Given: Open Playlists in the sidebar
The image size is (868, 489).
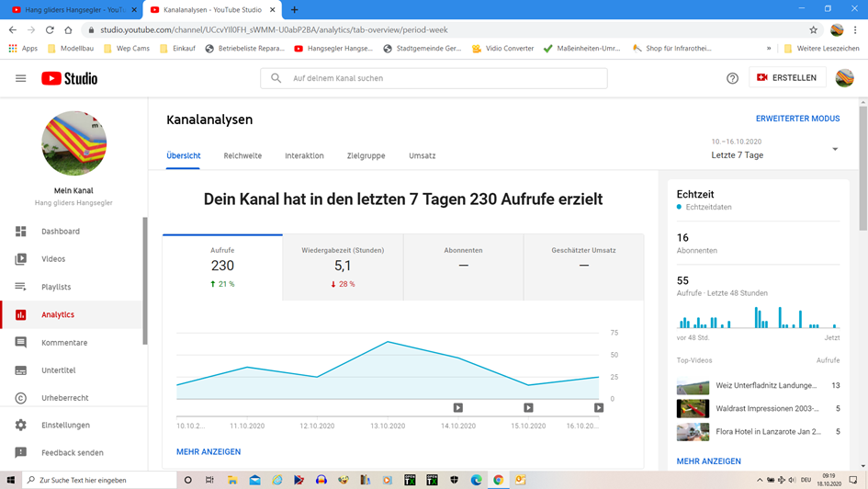Looking at the screenshot, I should pos(56,287).
